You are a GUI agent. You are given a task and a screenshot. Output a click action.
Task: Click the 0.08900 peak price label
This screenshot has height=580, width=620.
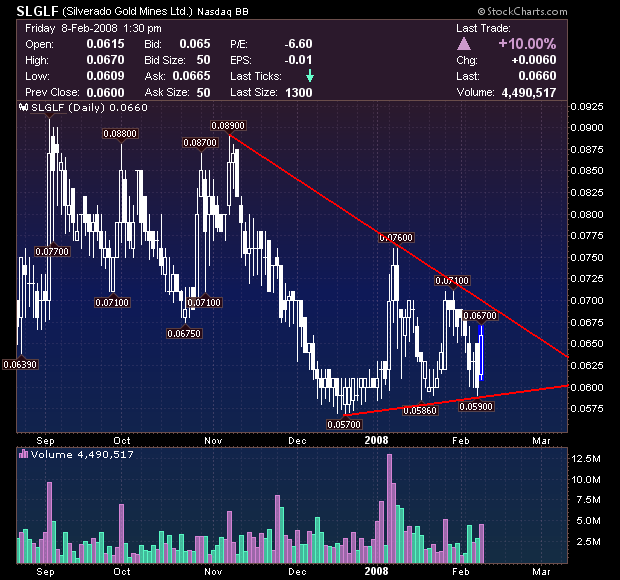click(228, 126)
